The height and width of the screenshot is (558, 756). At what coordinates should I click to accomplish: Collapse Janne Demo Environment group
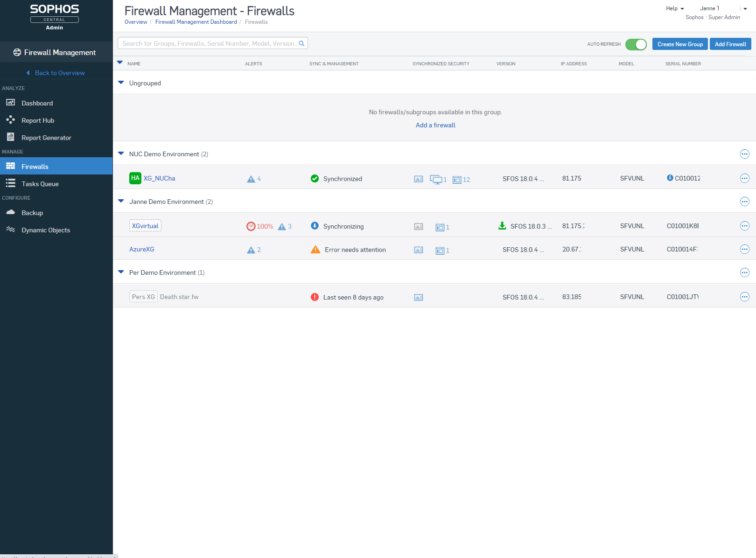(121, 201)
